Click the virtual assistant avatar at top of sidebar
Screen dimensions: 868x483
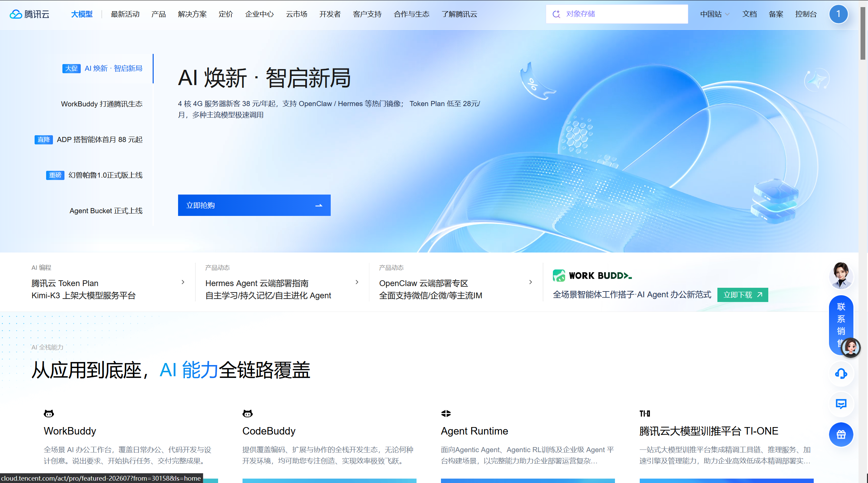point(841,276)
